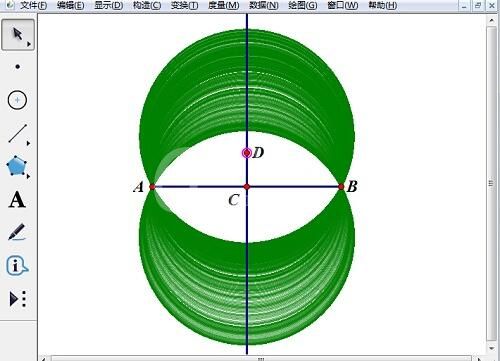Open the 编辑(E) menu

coord(70,5)
